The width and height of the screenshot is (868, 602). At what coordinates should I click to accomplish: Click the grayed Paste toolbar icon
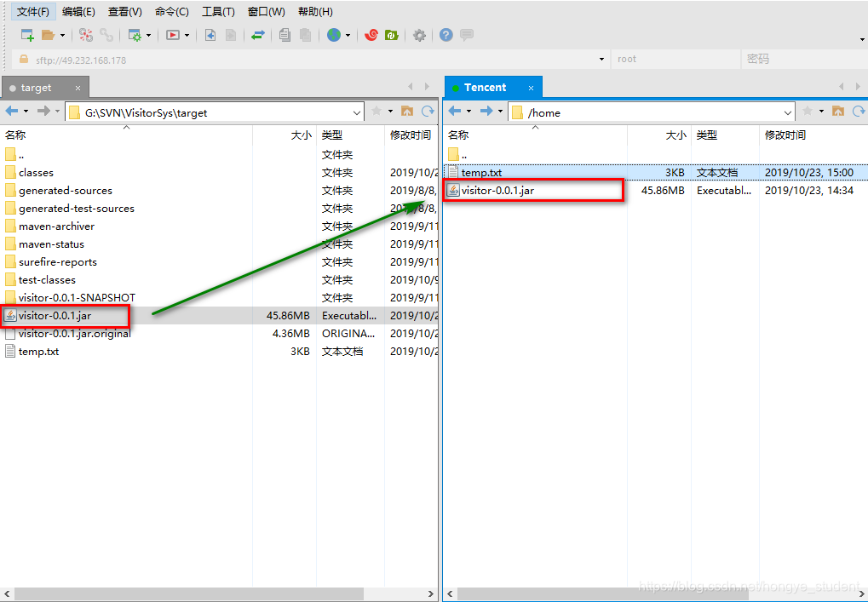305,36
